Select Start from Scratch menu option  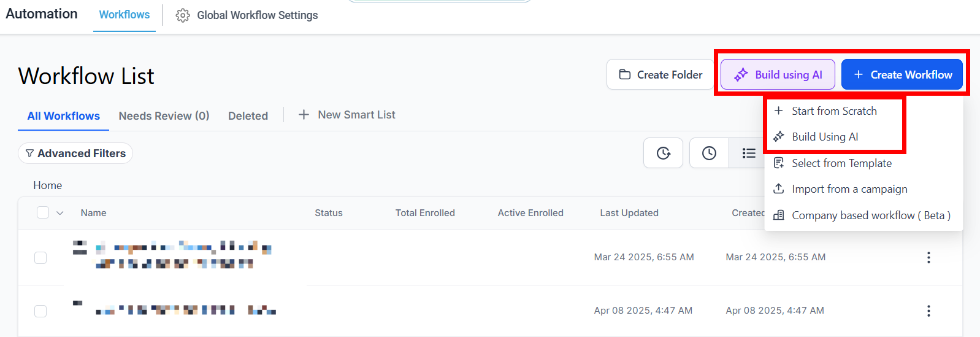pyautogui.click(x=834, y=111)
